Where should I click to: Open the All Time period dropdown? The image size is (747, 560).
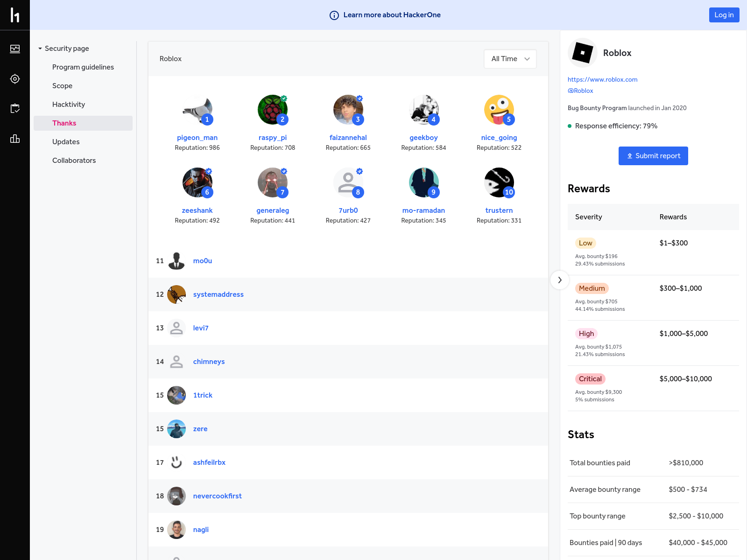tap(510, 59)
